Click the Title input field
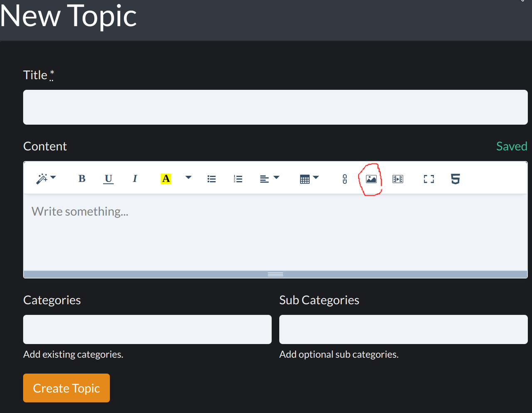This screenshot has height=413, width=532. (x=275, y=107)
